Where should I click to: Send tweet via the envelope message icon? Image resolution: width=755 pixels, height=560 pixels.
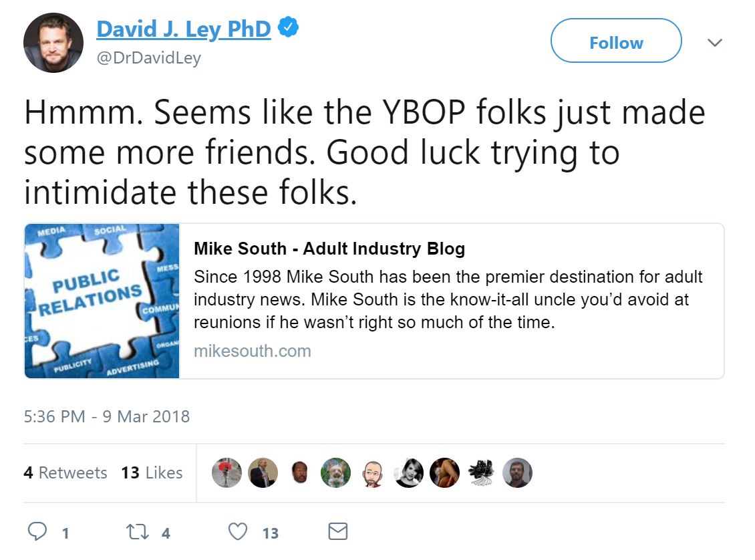pos(338,532)
